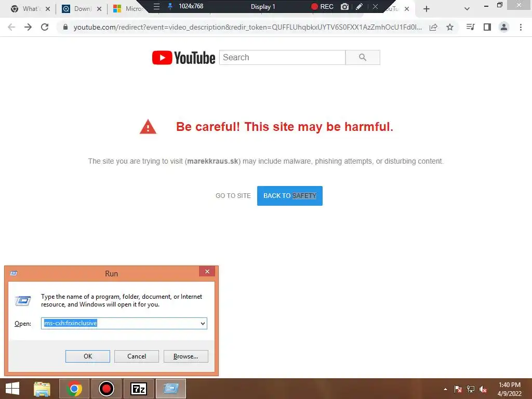532x399 pixels.
Task: Open the screen recorder app in the taskbar
Action: [x=106, y=389]
